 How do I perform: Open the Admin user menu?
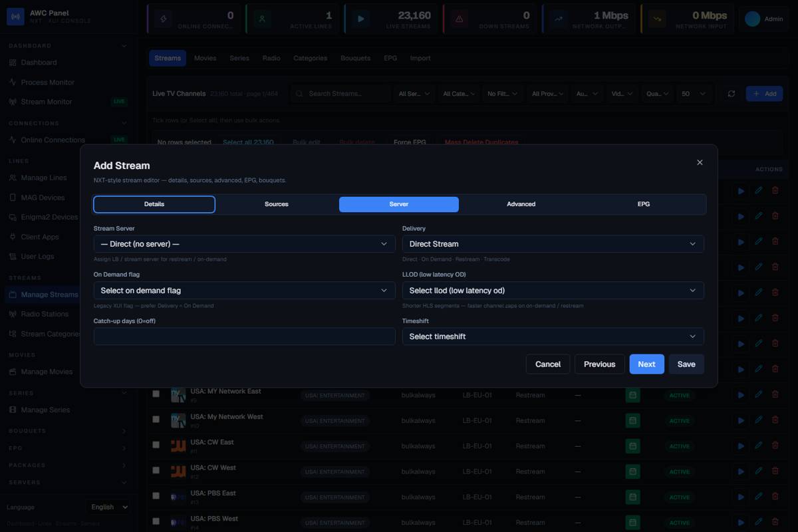click(764, 19)
